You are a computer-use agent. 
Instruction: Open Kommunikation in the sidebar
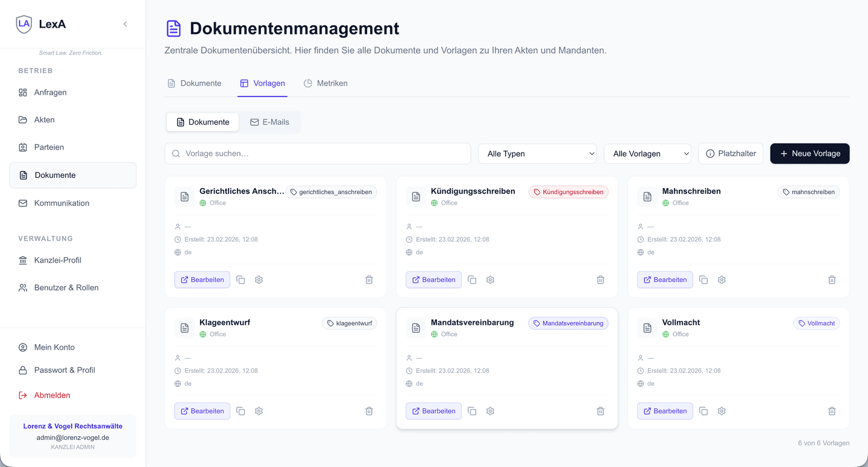(x=61, y=203)
